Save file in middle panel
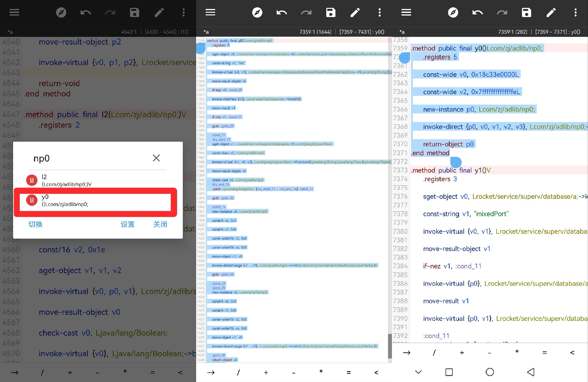 tap(331, 12)
